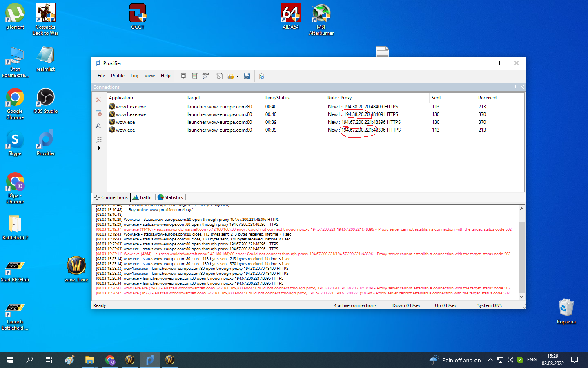Toggle auto-hide pin on Connections panel
The height and width of the screenshot is (368, 588).
click(x=515, y=87)
